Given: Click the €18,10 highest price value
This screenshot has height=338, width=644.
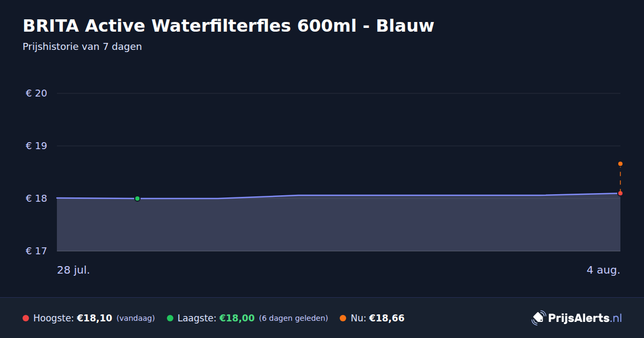Looking at the screenshot, I should pyautogui.click(x=94, y=318).
